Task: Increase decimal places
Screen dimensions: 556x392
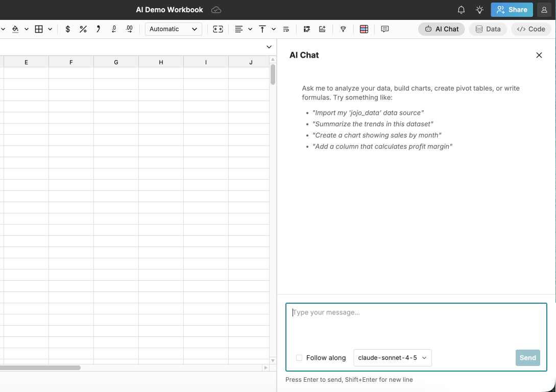Action: click(129, 29)
